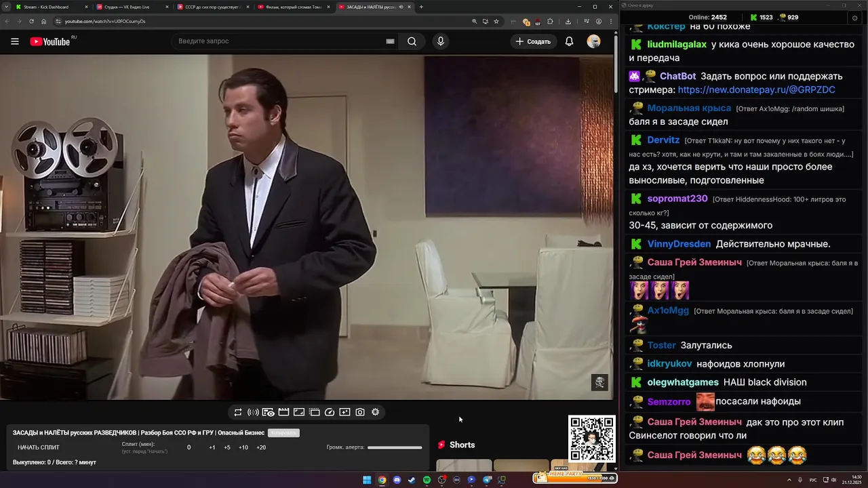Add +10 minutes to split
This screenshot has width=868, height=488.
click(243, 447)
